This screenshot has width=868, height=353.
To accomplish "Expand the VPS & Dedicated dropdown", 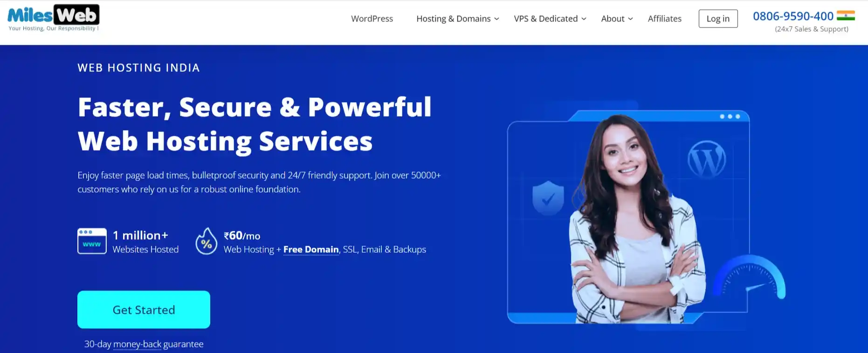I will [x=550, y=19].
